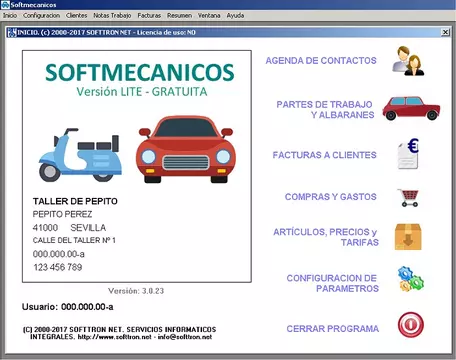Open the contacts agenda people icon
The height and width of the screenshot is (360, 456).
point(408,61)
